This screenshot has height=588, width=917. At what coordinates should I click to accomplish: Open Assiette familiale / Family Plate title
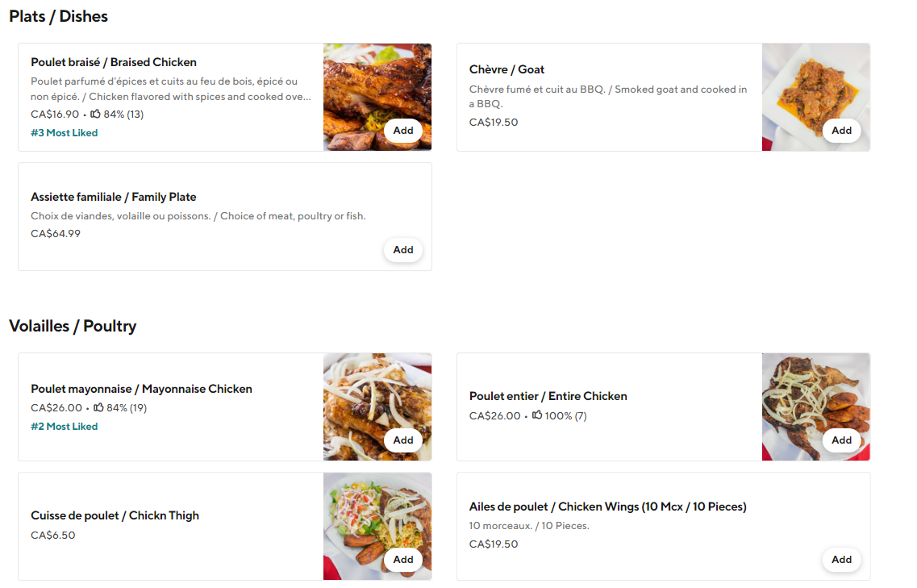pos(114,197)
